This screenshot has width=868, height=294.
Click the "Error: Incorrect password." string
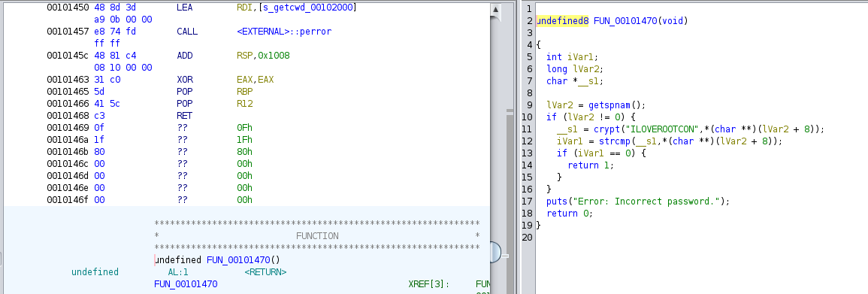[x=646, y=202]
